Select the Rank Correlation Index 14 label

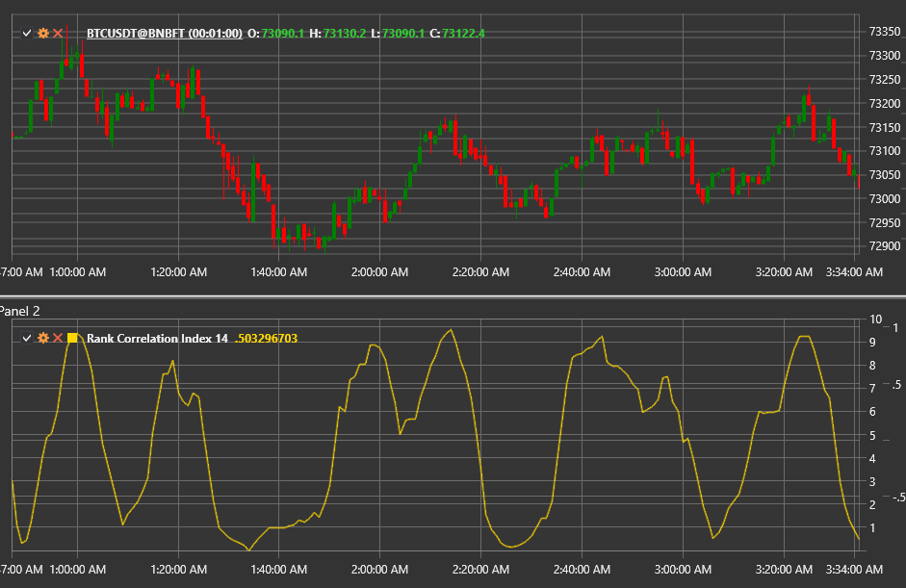tap(157, 339)
